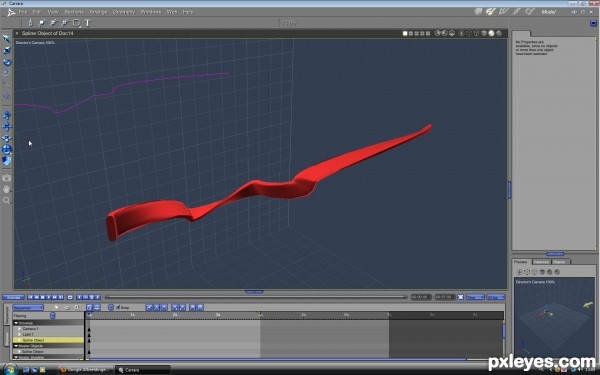The height and width of the screenshot is (375, 600).
Task: Select the rectangle shape tool in the top toolbar
Action: point(76,23)
